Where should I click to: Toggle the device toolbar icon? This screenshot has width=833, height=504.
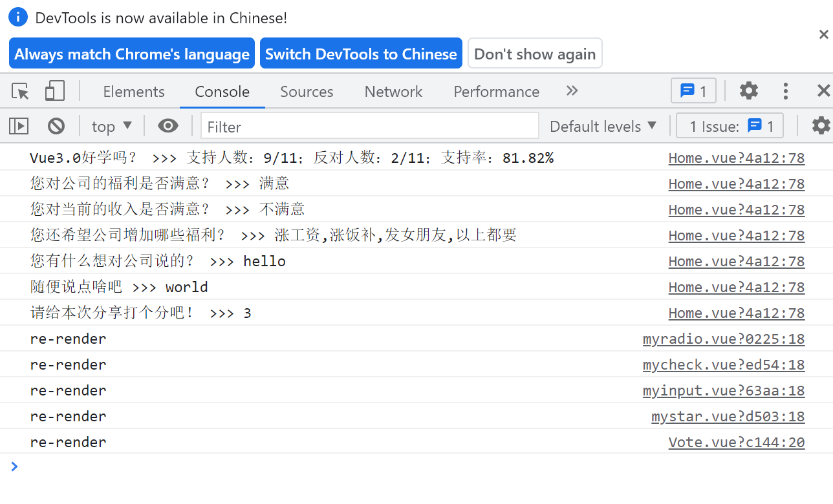tap(55, 91)
